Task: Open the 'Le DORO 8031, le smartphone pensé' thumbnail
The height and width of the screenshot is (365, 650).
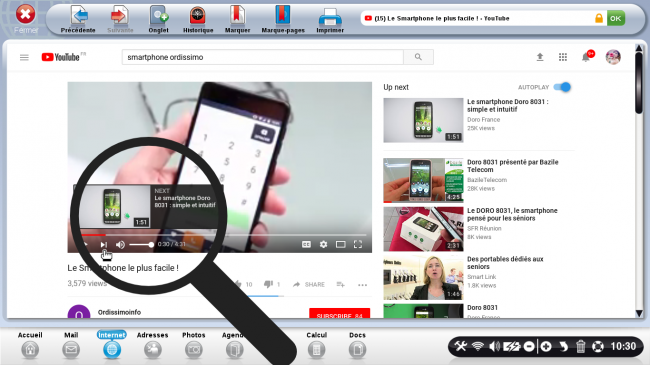Action: point(423,229)
